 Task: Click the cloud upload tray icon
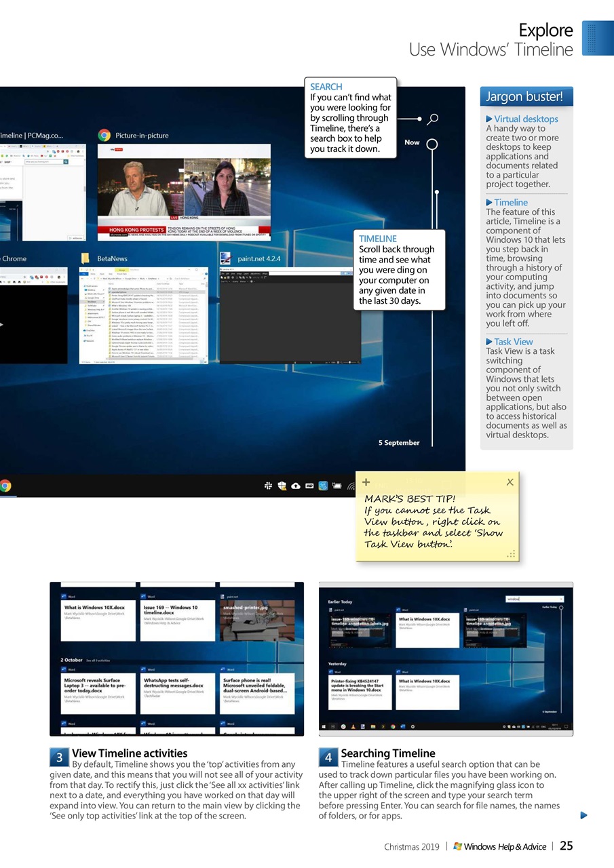pos(296,486)
